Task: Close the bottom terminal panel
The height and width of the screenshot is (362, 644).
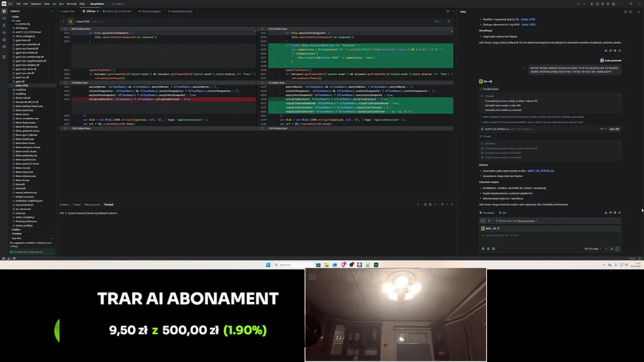Action: tap(452, 205)
